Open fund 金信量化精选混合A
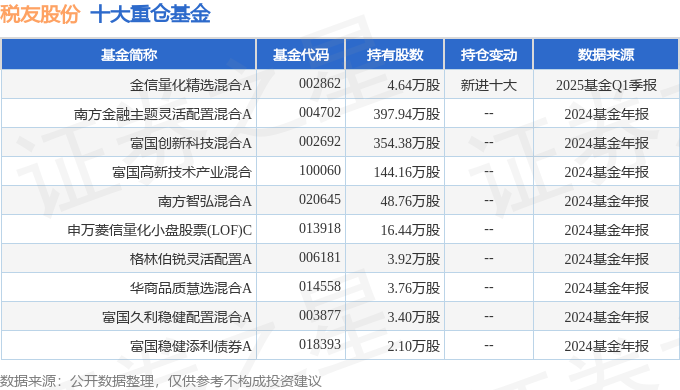 [x=191, y=85]
